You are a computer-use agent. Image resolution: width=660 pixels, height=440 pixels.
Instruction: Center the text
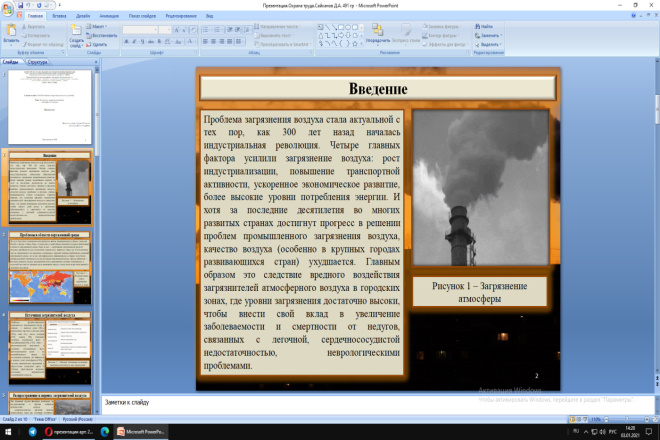click(x=213, y=41)
